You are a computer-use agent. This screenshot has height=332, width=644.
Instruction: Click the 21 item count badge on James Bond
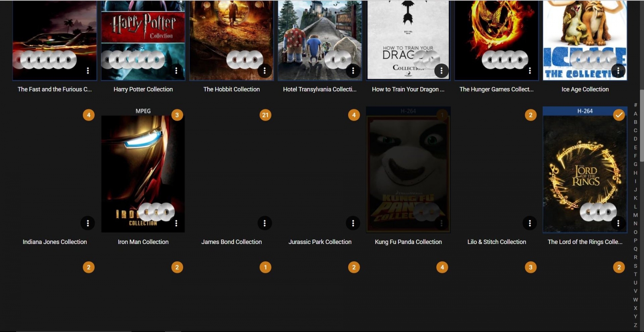pos(265,115)
